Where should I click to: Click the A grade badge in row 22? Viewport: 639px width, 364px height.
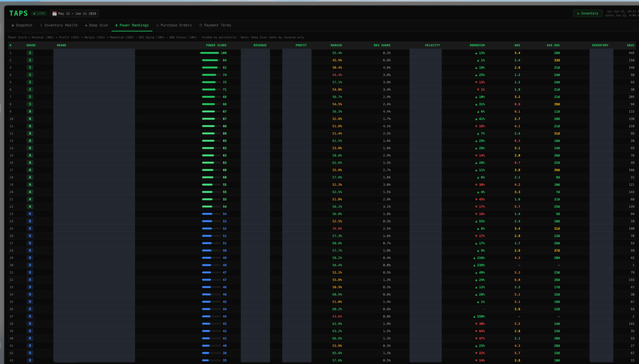click(30, 207)
